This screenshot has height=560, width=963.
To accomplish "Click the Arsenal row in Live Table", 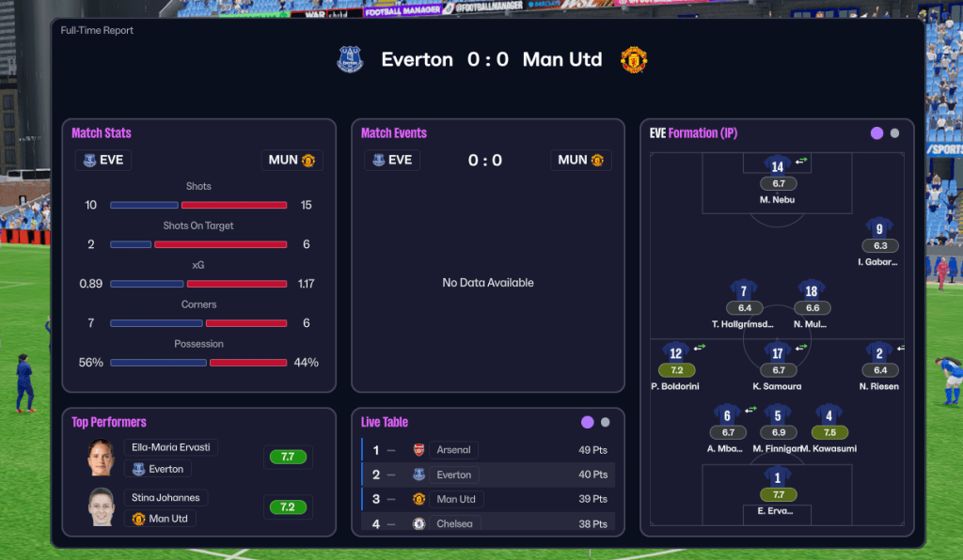I will coord(487,450).
